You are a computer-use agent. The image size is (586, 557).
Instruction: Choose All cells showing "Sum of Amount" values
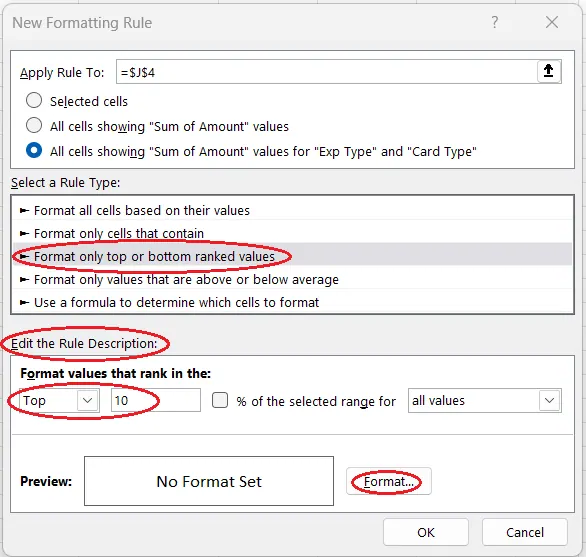tap(34, 125)
